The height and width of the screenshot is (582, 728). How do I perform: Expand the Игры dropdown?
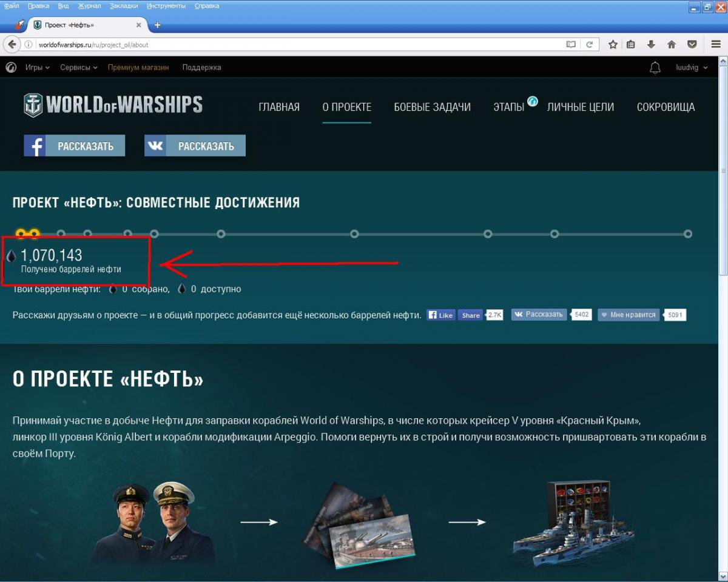pos(38,67)
